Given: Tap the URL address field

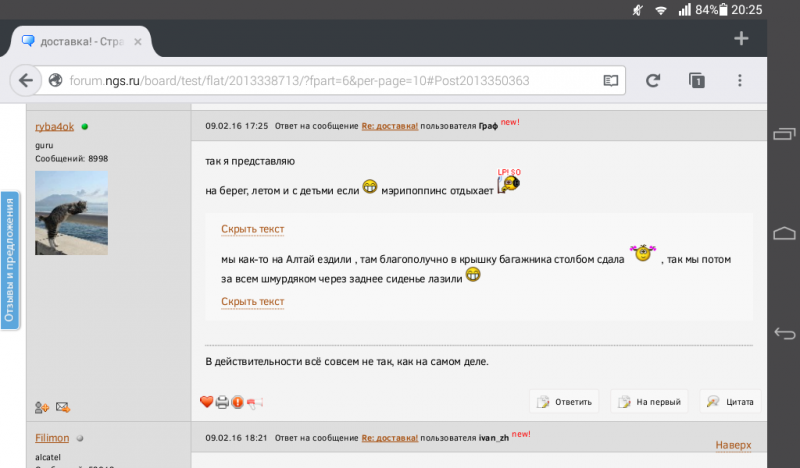Looking at the screenshot, I should coord(320,80).
